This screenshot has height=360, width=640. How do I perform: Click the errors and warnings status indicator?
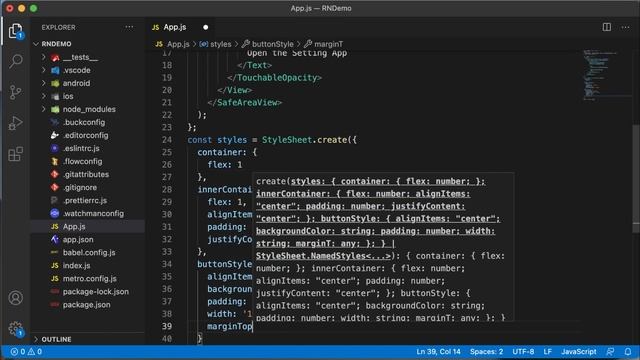26,351
